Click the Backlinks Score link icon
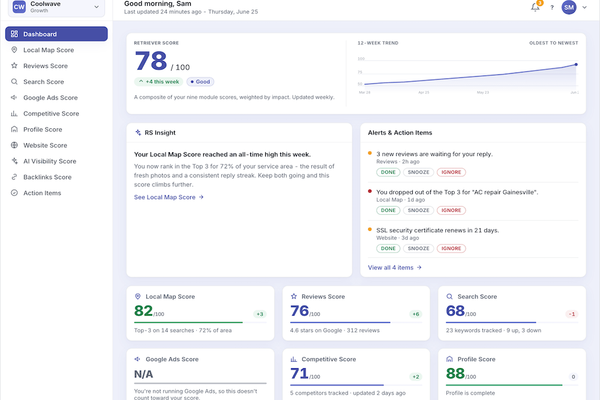The height and width of the screenshot is (400, 600). point(14,177)
